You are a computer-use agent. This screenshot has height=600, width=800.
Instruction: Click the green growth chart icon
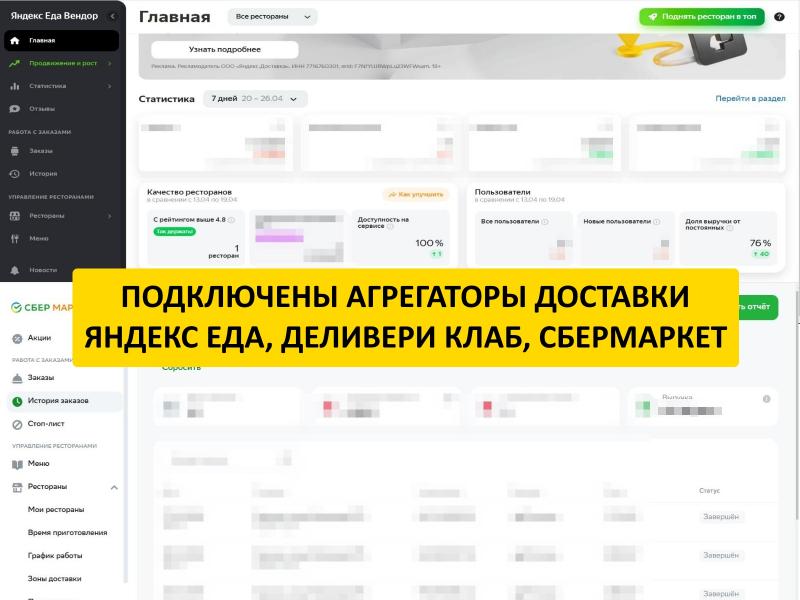[15, 63]
